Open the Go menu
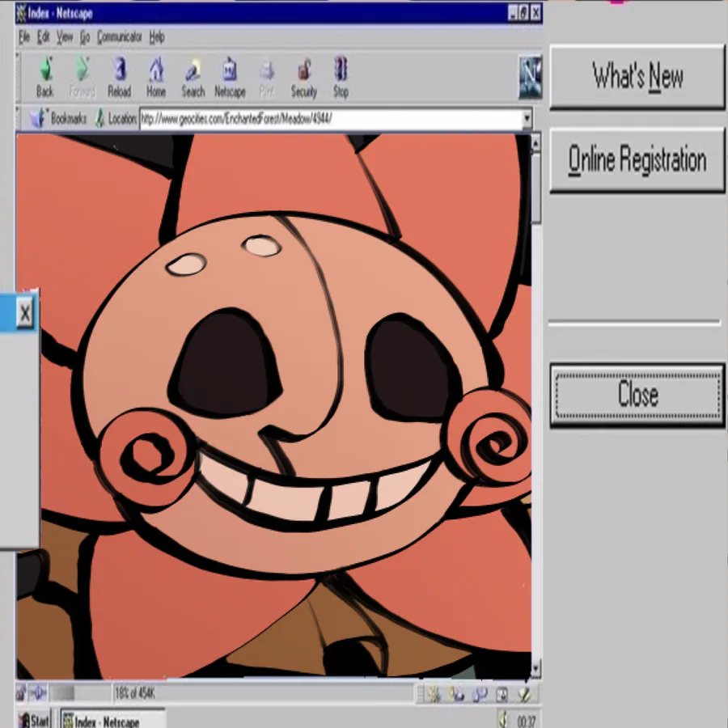 pyautogui.click(x=85, y=37)
